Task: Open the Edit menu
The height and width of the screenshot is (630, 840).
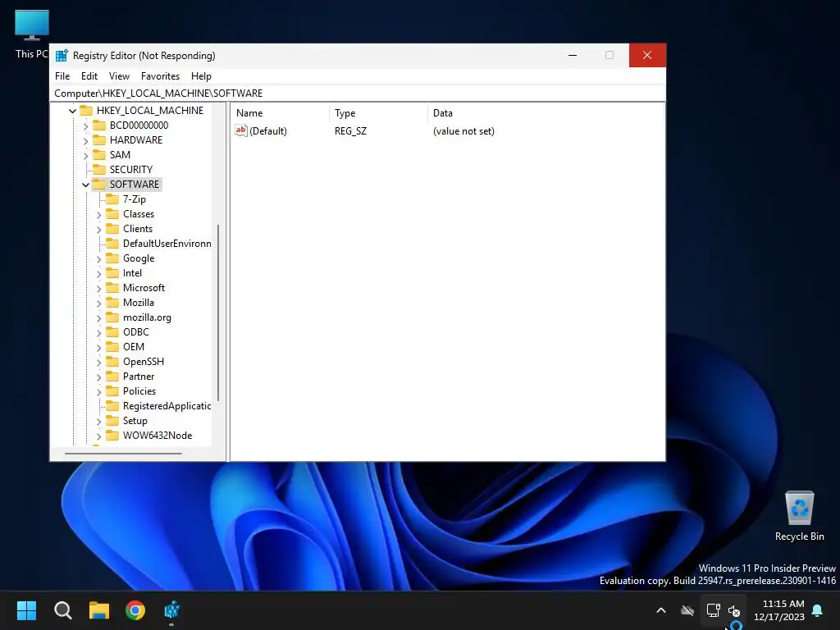Action: [x=89, y=76]
